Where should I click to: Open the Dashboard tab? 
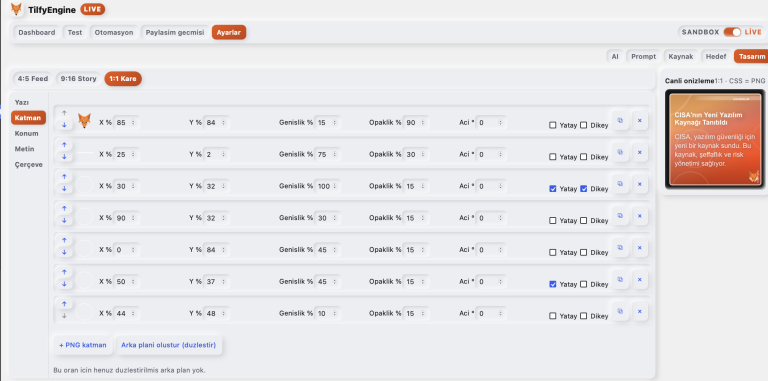coord(37,32)
